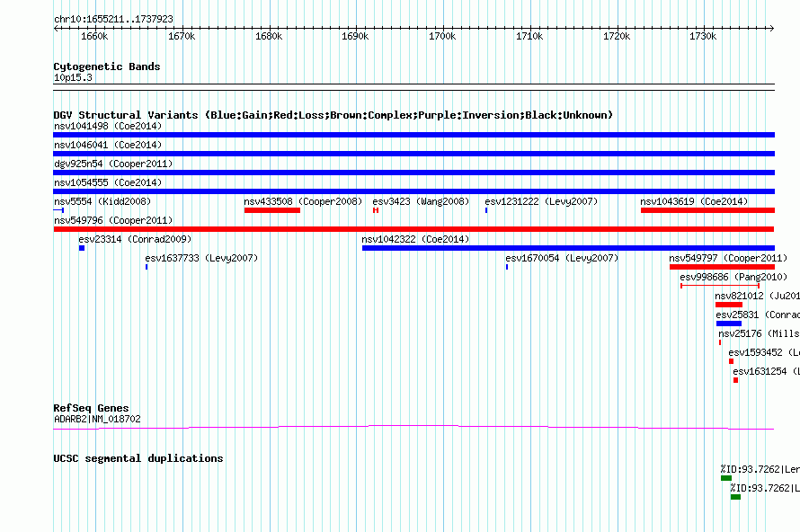Select the nsv433508 (Cooper2008) red loss bar

[x=272, y=210]
